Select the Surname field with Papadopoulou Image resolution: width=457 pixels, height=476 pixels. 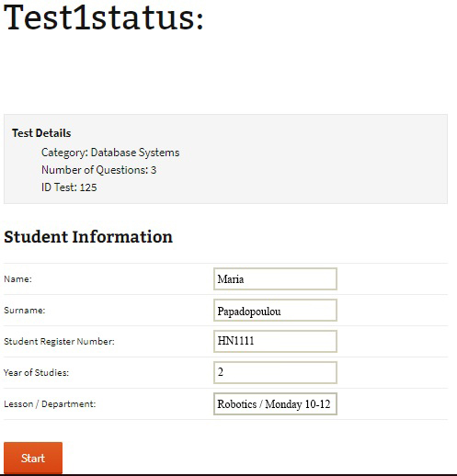coord(275,311)
